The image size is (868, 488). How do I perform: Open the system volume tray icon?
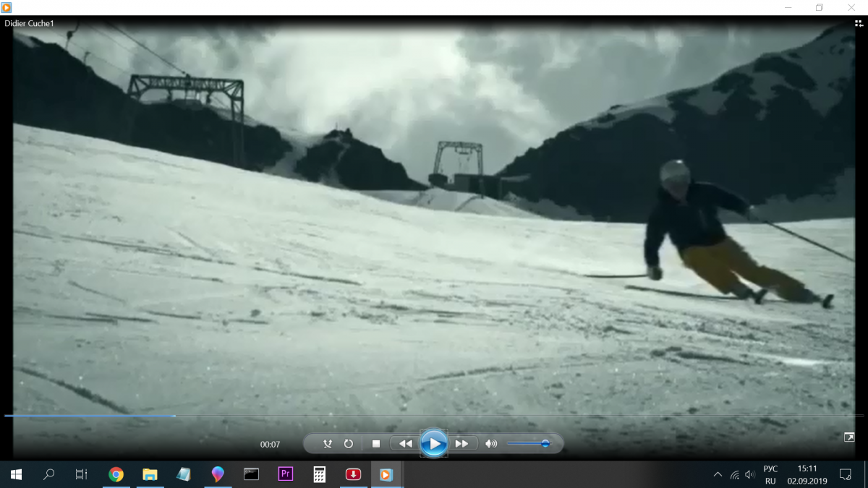pyautogui.click(x=750, y=474)
